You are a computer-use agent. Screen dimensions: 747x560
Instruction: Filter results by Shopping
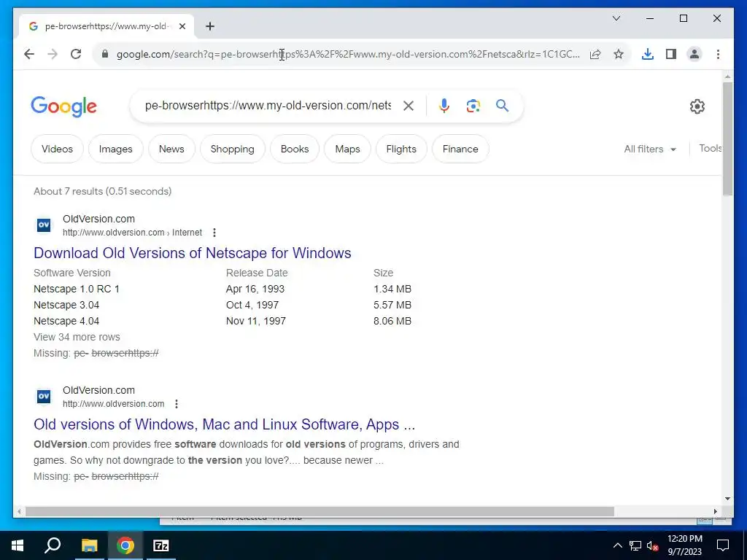(x=233, y=149)
